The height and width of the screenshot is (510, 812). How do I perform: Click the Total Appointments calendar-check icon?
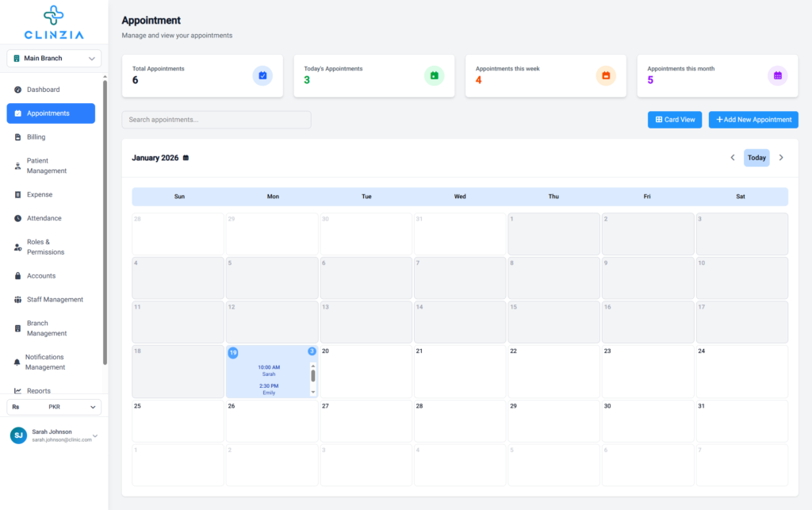[262, 75]
